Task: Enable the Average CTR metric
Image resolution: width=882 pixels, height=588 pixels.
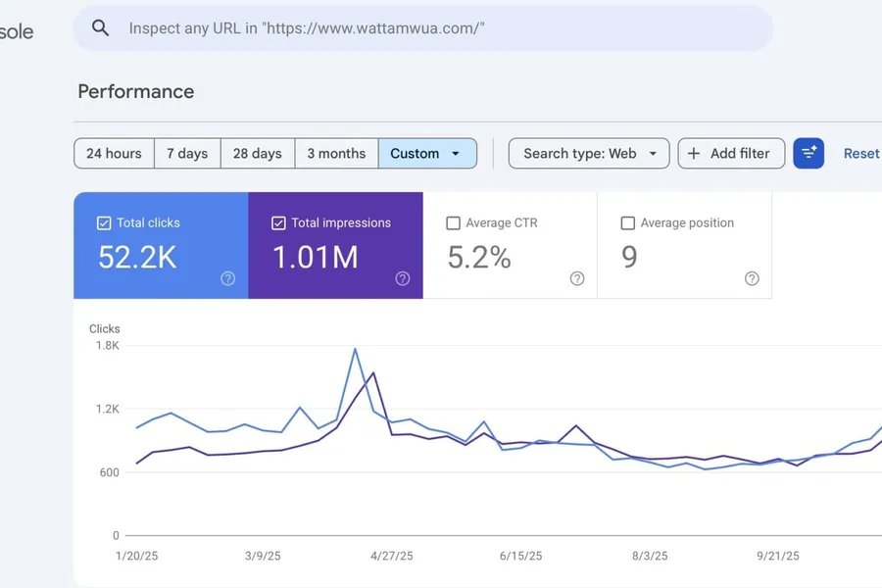Action: 453,222
